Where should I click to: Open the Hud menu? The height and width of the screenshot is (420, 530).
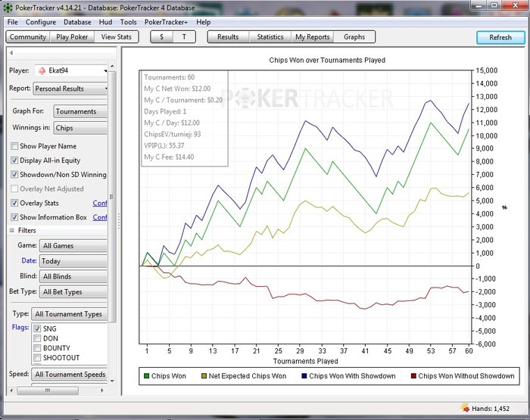click(x=105, y=22)
